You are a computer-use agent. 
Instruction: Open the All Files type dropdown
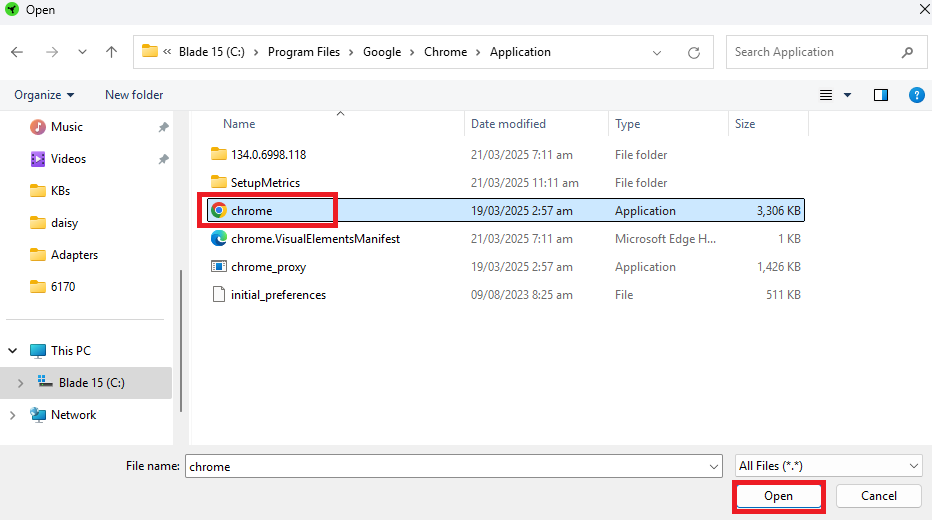(x=828, y=466)
